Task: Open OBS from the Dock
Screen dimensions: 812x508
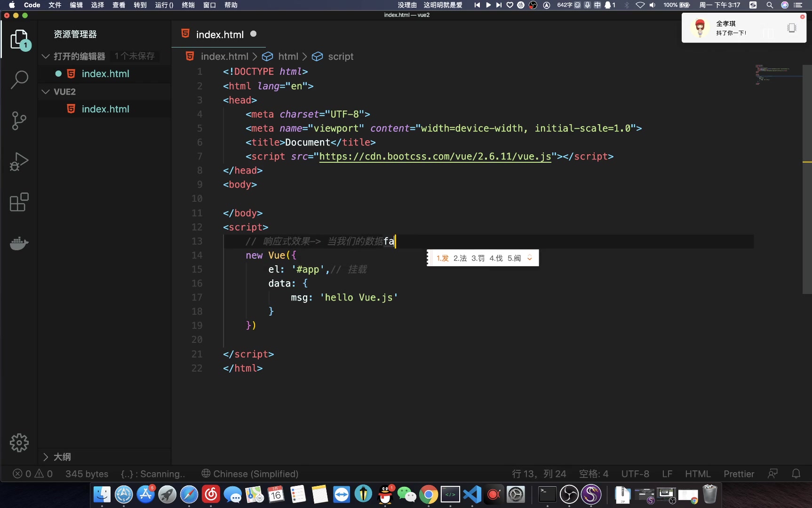Action: point(569,495)
